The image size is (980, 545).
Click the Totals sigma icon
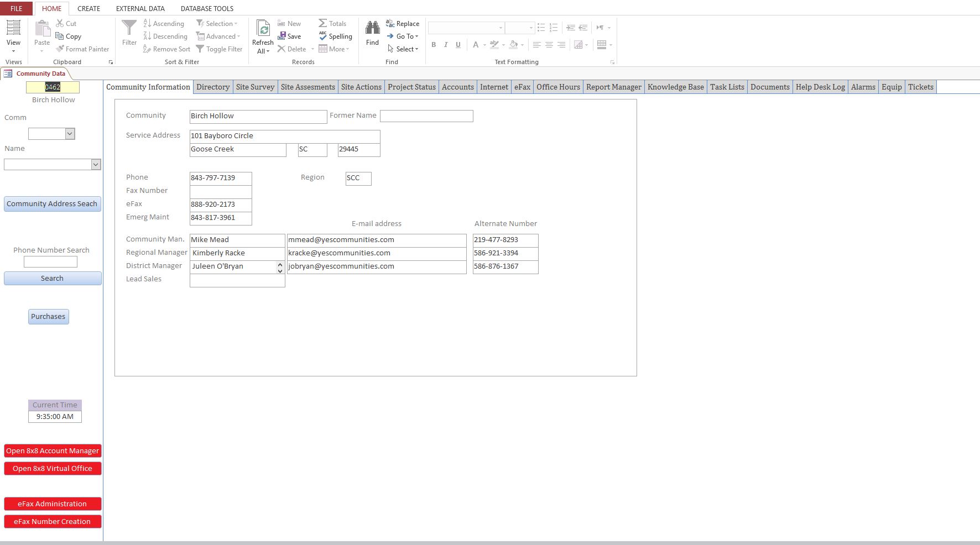(x=323, y=23)
